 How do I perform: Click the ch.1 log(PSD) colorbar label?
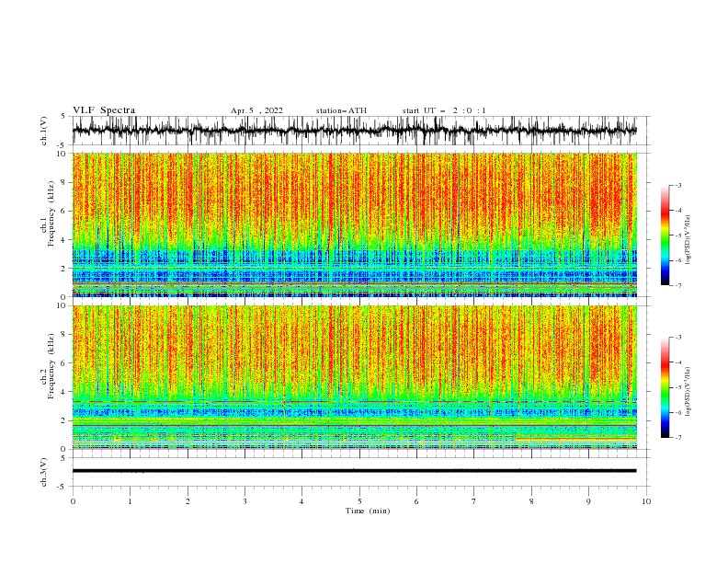pos(688,240)
